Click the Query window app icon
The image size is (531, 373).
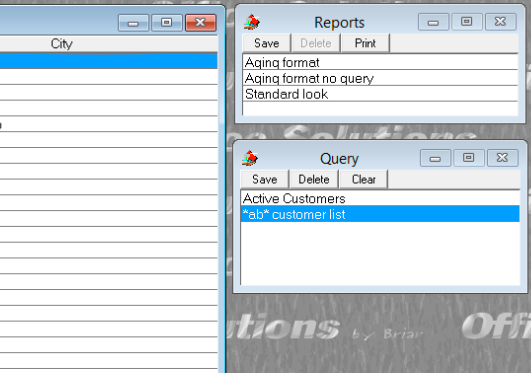(250, 158)
